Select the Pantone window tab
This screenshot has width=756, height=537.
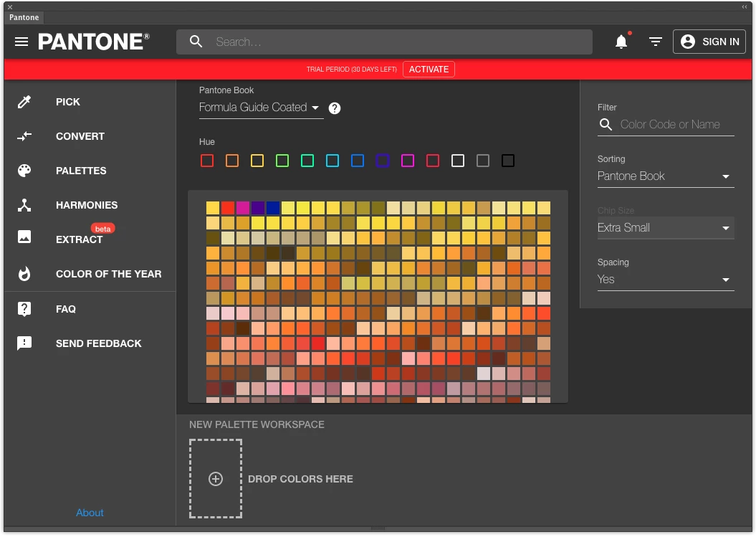click(x=24, y=17)
